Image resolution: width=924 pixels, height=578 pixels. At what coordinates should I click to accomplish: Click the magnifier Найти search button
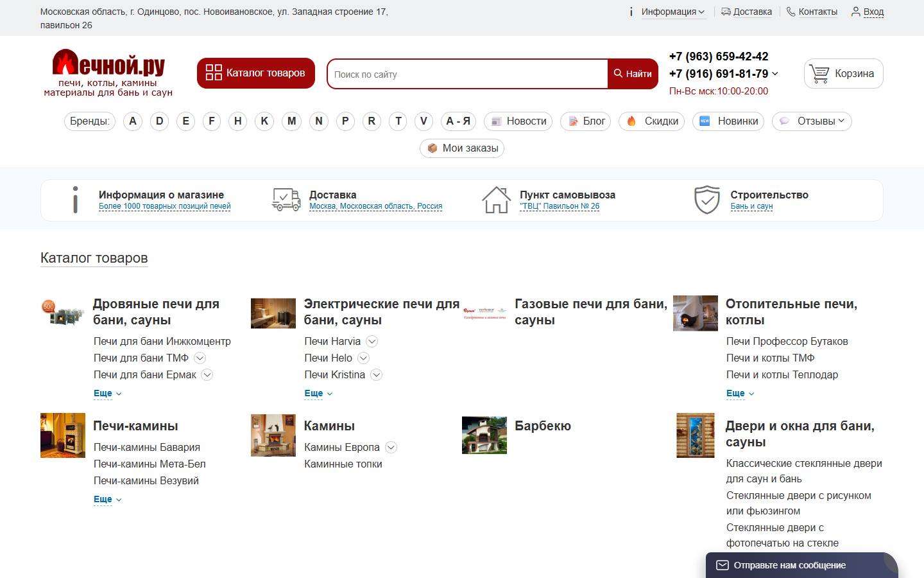click(633, 74)
